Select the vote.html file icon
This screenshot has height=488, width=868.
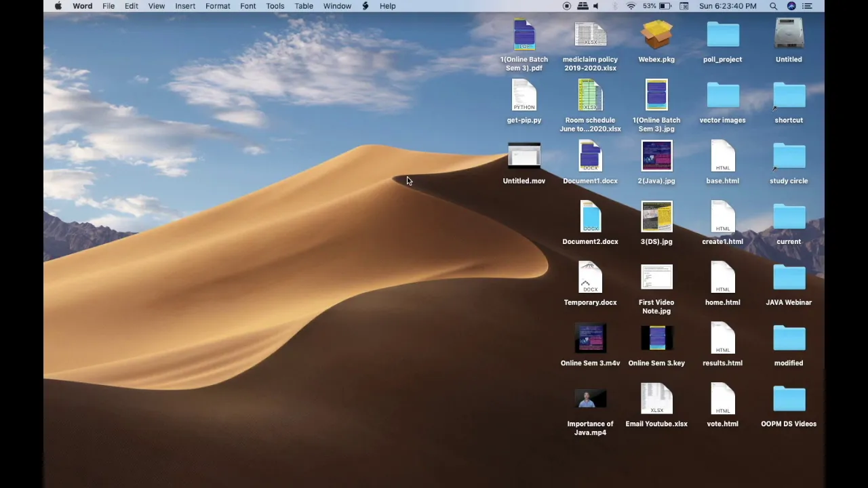tap(723, 399)
